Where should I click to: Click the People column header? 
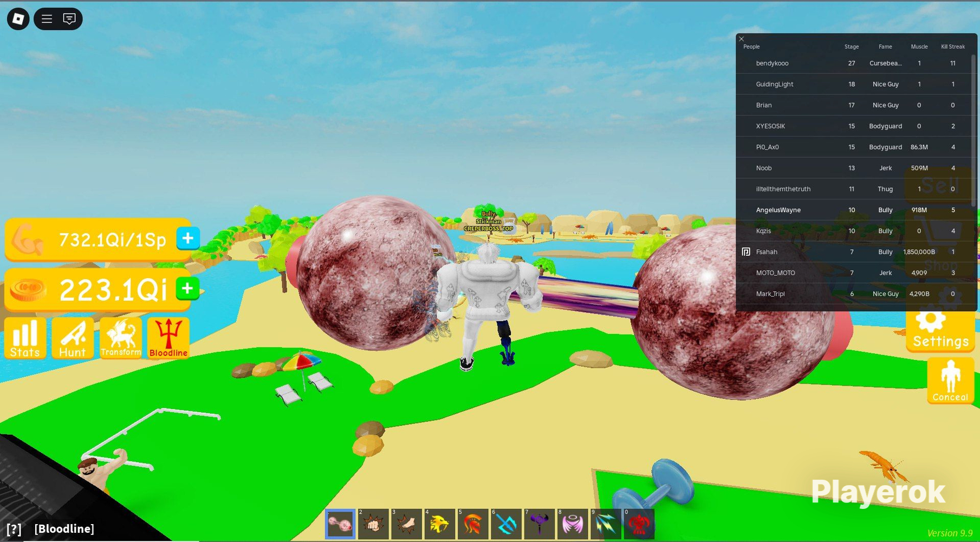(x=751, y=47)
